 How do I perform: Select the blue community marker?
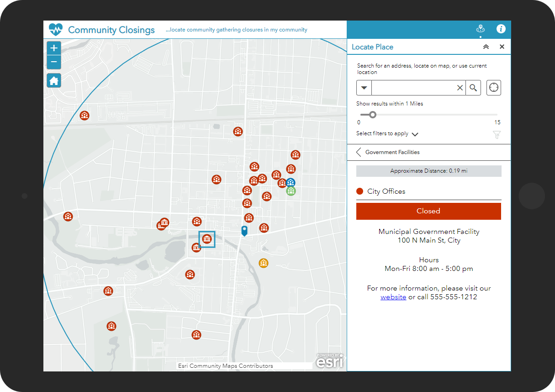291,182
